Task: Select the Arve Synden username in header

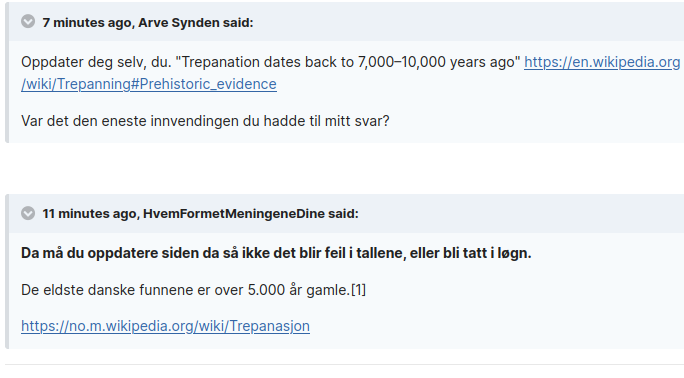Action: point(179,23)
